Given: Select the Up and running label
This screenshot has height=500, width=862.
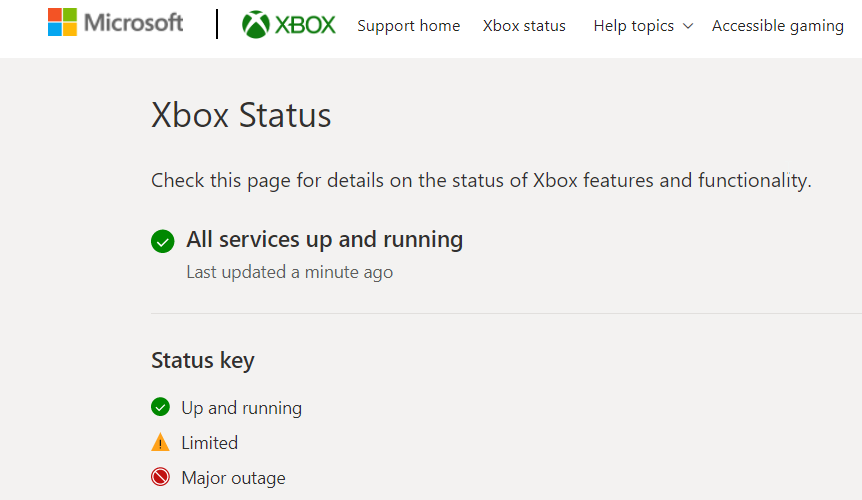Looking at the screenshot, I should click(x=241, y=408).
